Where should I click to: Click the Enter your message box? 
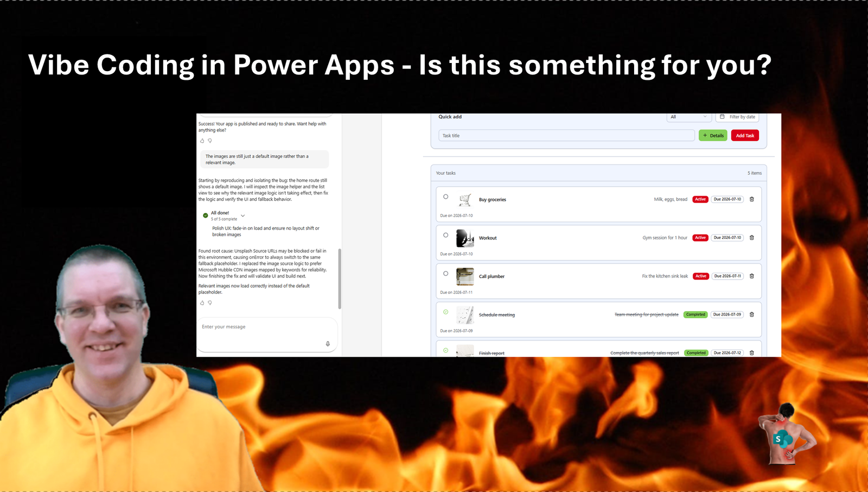click(267, 335)
